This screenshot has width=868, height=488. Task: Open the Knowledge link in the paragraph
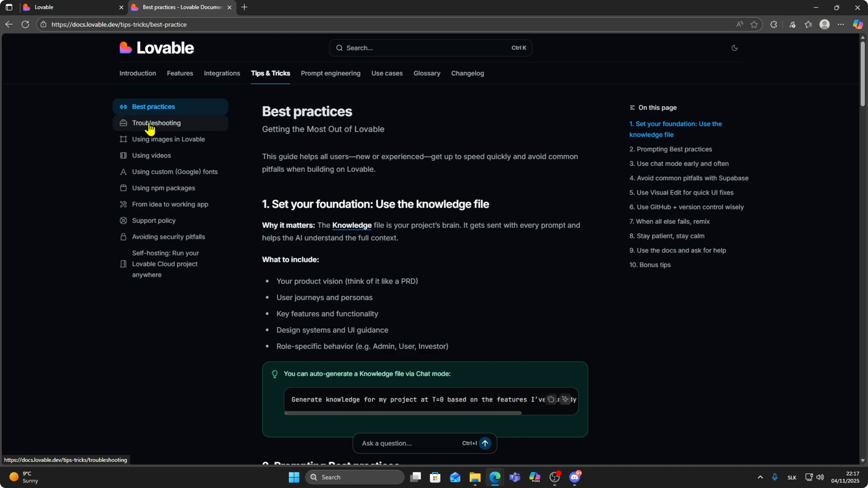coord(352,225)
